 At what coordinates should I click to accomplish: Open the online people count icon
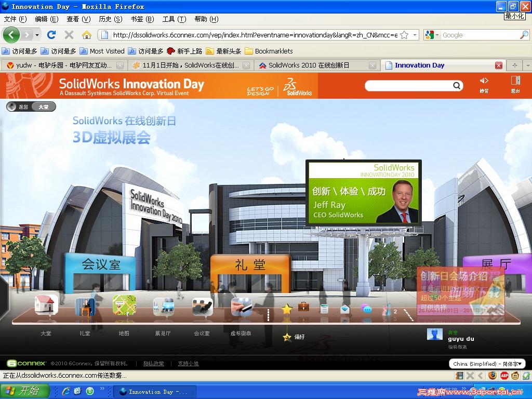[x=390, y=310]
